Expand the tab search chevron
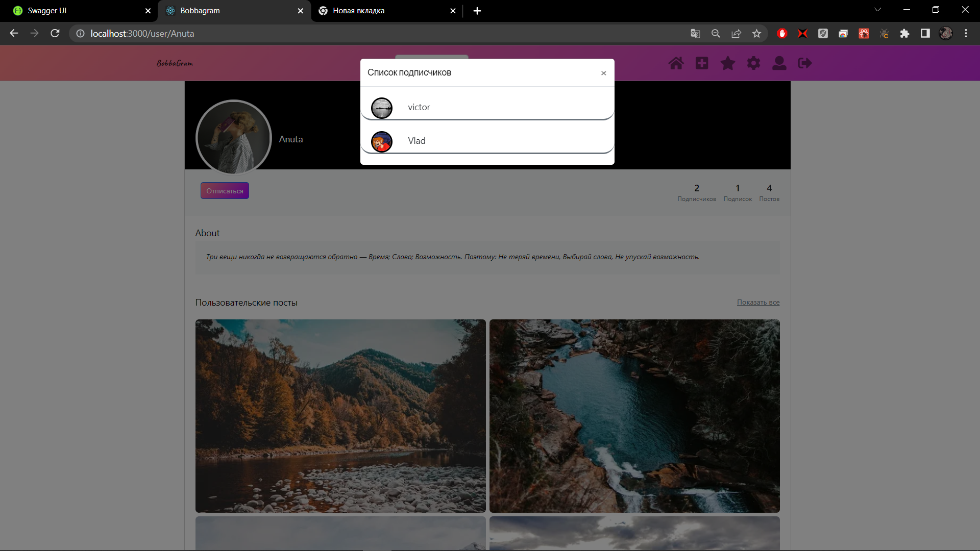 (877, 10)
